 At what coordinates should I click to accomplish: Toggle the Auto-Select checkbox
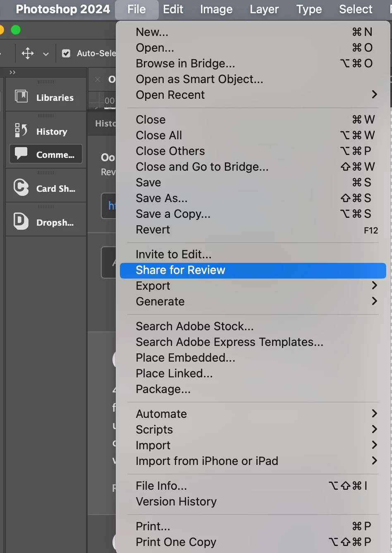(x=66, y=53)
